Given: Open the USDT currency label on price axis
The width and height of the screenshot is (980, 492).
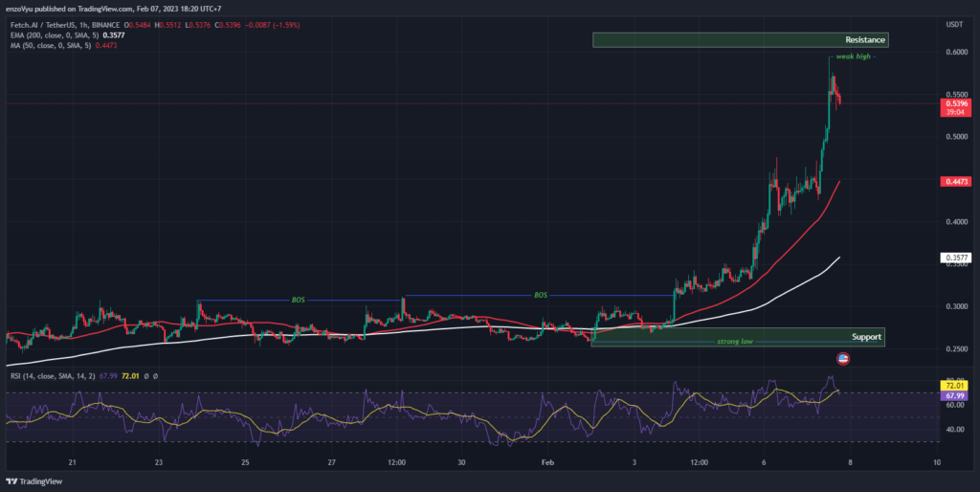Looking at the screenshot, I should (x=954, y=24).
